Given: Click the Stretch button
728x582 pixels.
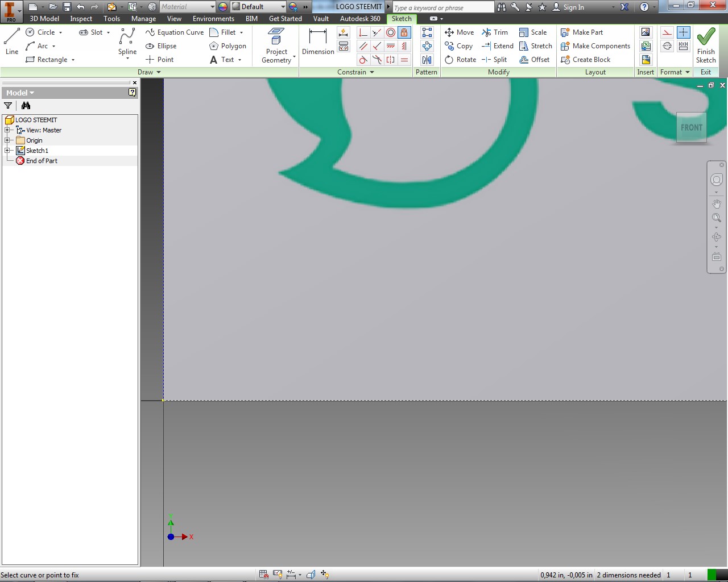Looking at the screenshot, I should 536,46.
